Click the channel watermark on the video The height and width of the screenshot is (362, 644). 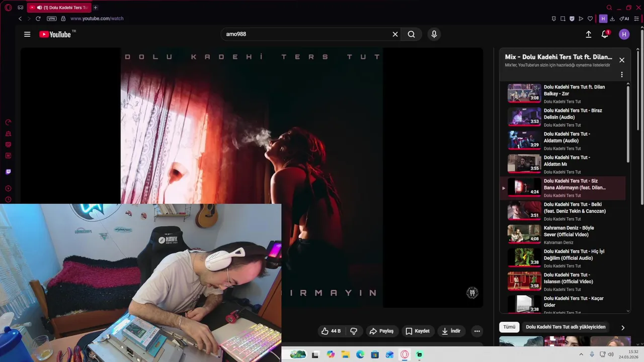click(472, 293)
